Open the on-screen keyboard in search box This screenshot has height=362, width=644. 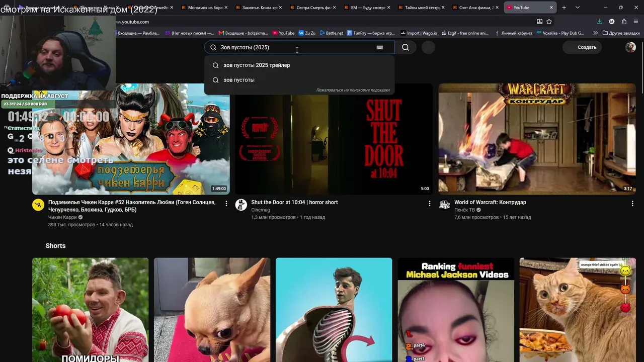click(380, 47)
